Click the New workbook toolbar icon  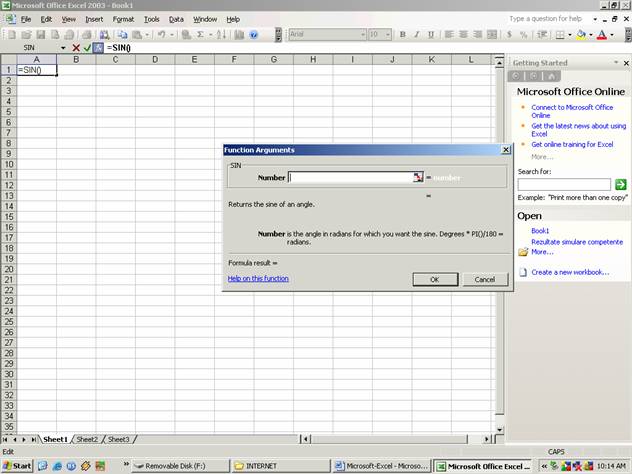[12, 35]
